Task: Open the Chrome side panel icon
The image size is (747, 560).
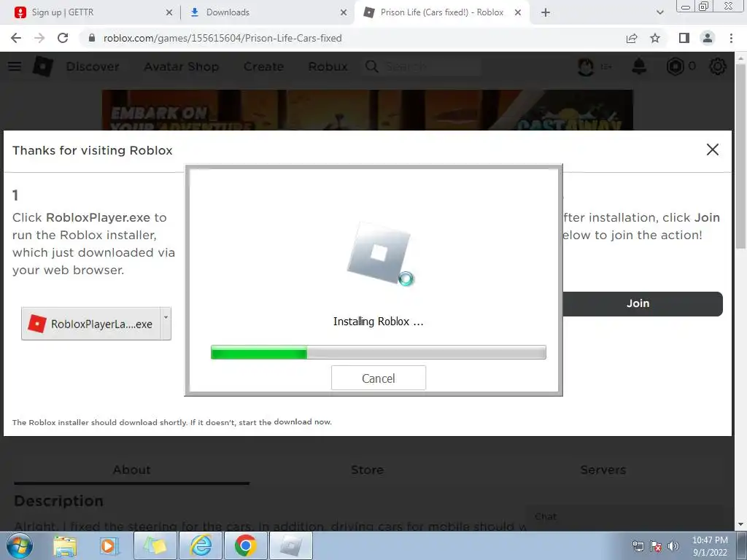Action: (684, 38)
